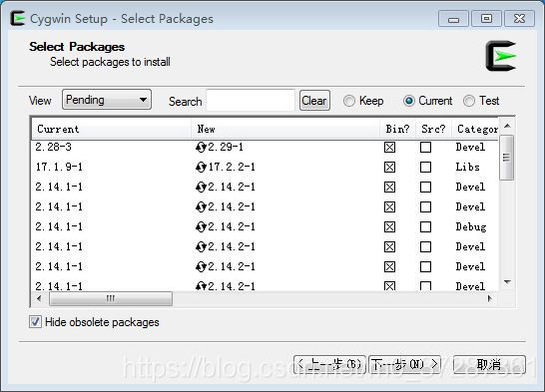The height and width of the screenshot is (392, 545).
Task: Click the Cygwin icon in the title bar
Action: [x=17, y=18]
